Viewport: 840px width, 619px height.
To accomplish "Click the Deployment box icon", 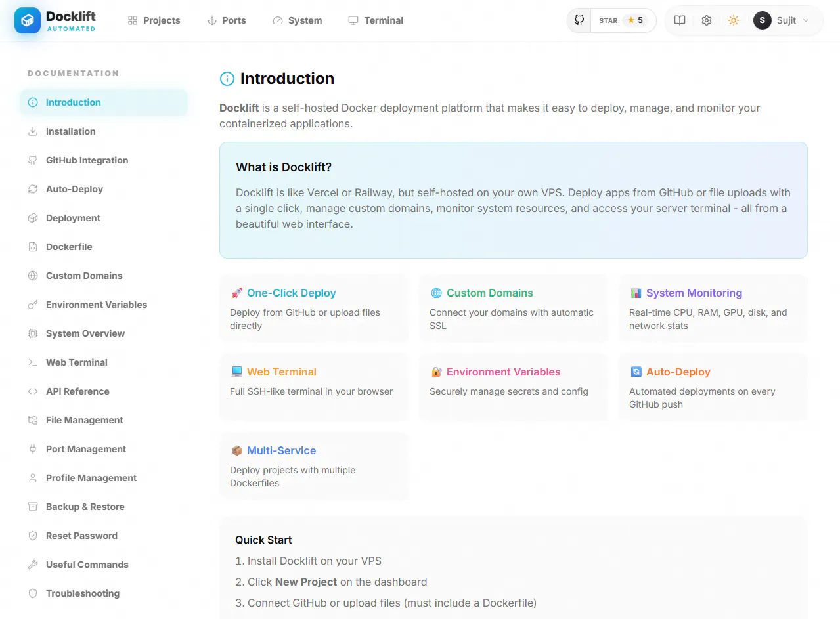I will click(x=33, y=218).
